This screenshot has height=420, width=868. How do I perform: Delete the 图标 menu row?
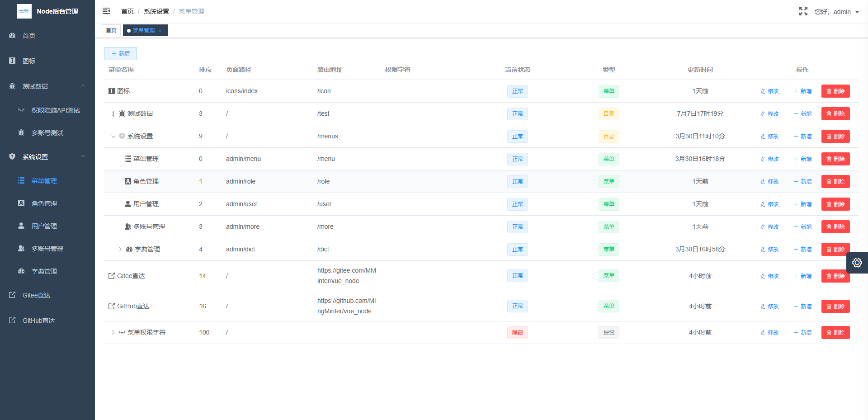click(x=835, y=91)
